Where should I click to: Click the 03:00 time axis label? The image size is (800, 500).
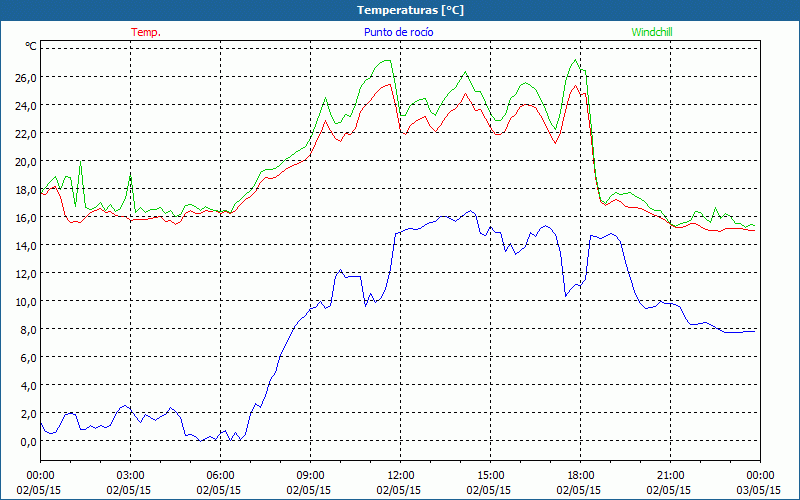130,476
